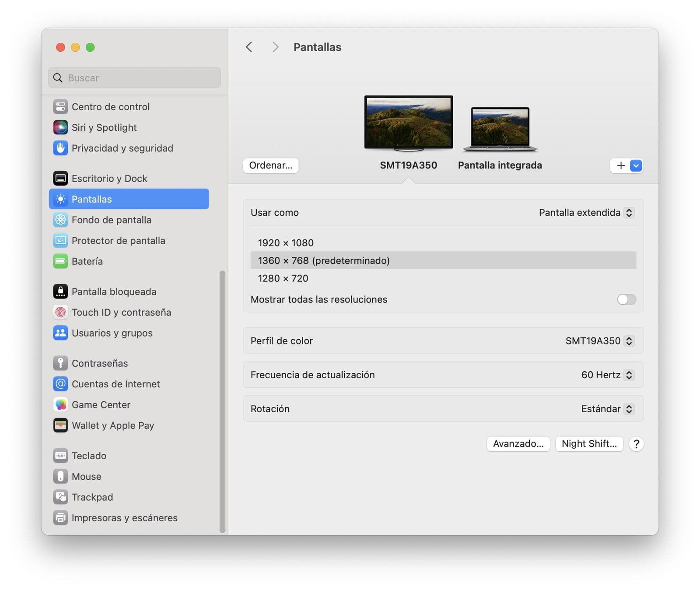Viewport: 700px width, 590px height.
Task: Click the green Batería icon
Action: click(60, 261)
